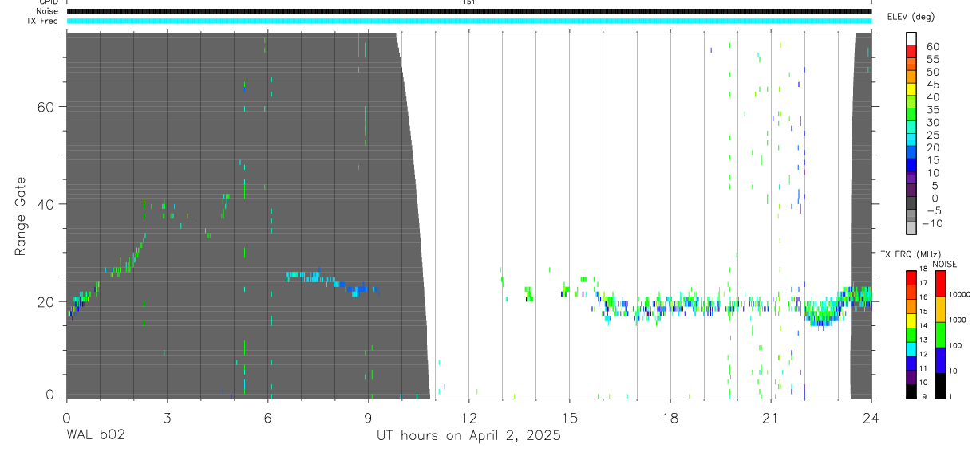Click the "WAL b02" radar label

click(x=95, y=435)
